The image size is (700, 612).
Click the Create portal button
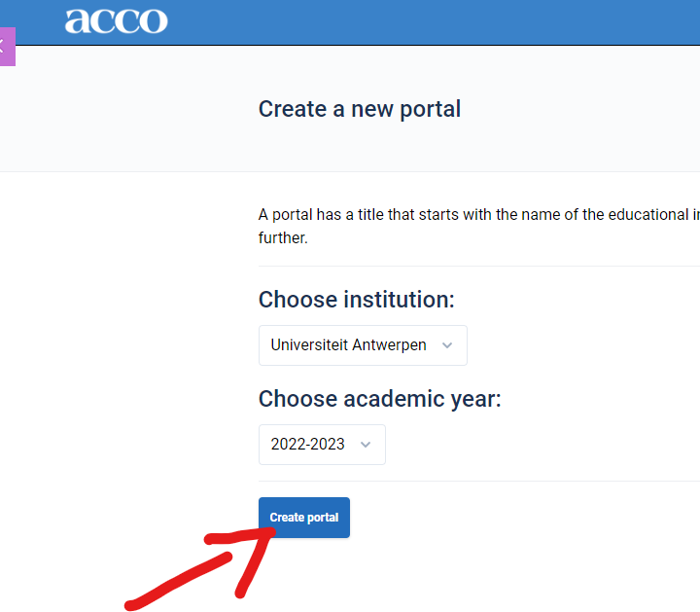tap(304, 518)
